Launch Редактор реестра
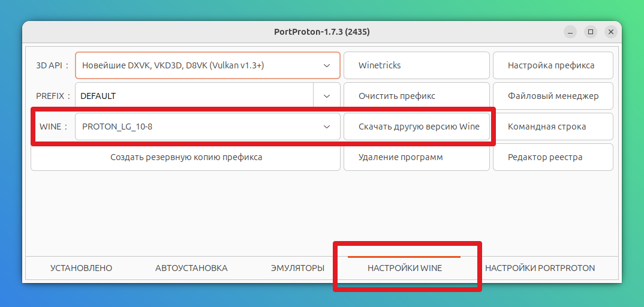 point(553,157)
